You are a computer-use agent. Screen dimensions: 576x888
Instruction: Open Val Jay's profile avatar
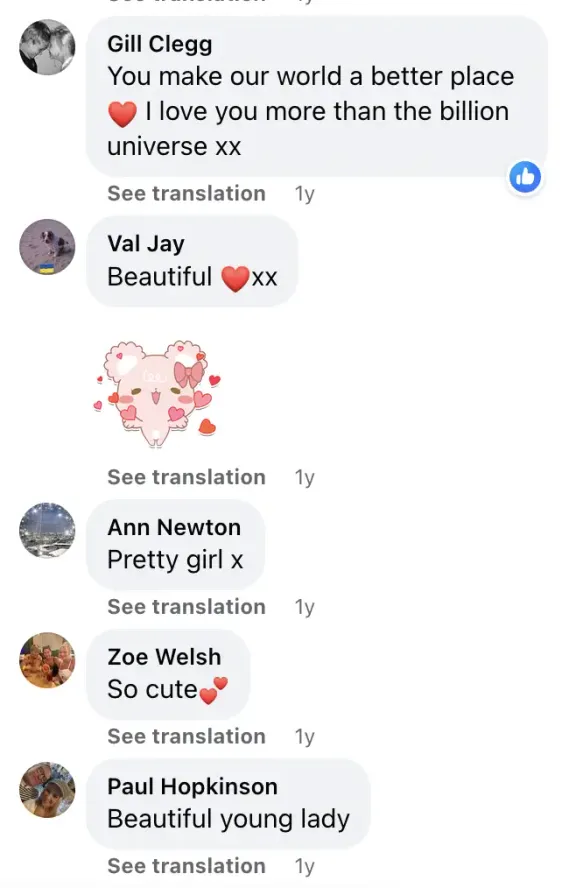[47, 247]
